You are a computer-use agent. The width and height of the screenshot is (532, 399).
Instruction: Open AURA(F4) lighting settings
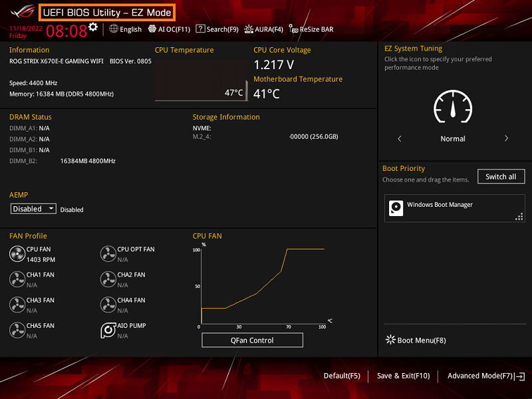[263, 29]
